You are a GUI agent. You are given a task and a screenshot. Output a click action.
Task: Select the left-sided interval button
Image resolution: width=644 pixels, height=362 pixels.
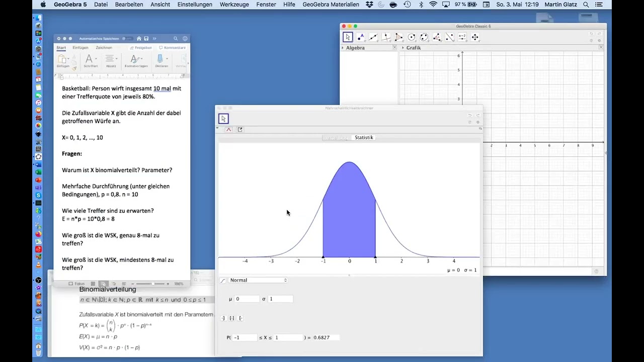[x=223, y=318]
